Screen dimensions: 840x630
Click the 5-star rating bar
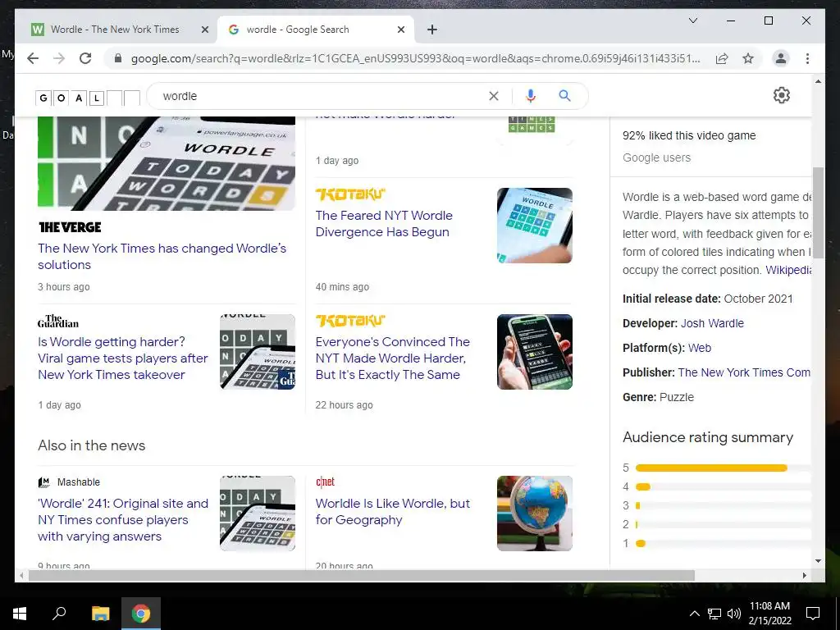click(x=711, y=468)
